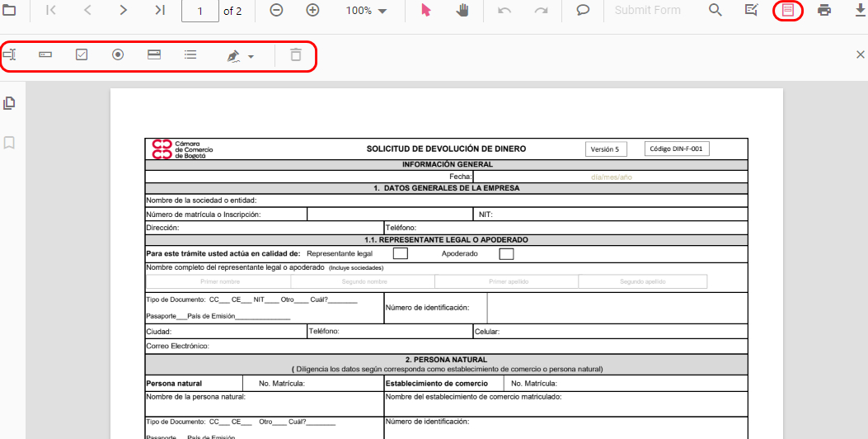This screenshot has height=439, width=868.
Task: Zoom out with the minus icon
Action: 276,10
